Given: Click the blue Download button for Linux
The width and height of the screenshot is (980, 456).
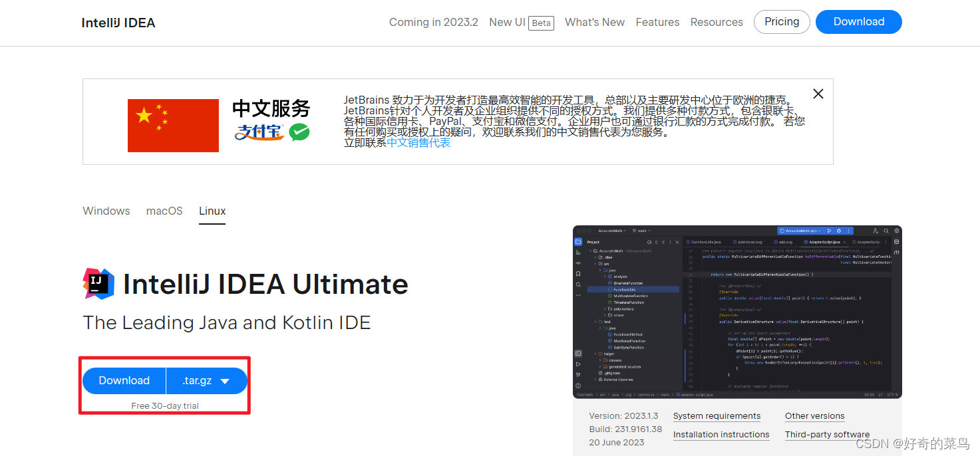Looking at the screenshot, I should click(124, 380).
